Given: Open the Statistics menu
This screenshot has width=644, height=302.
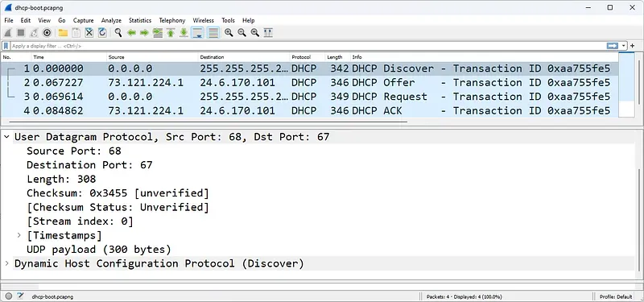Looking at the screenshot, I should click(140, 20).
